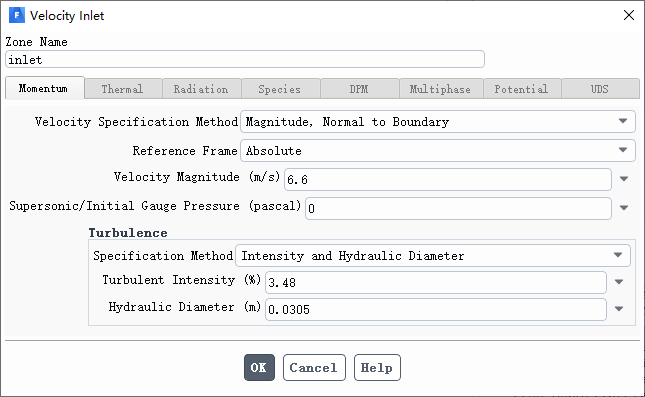Open turbulence Specification Method dropdown
Screen dimensions: 645x397
433,255
